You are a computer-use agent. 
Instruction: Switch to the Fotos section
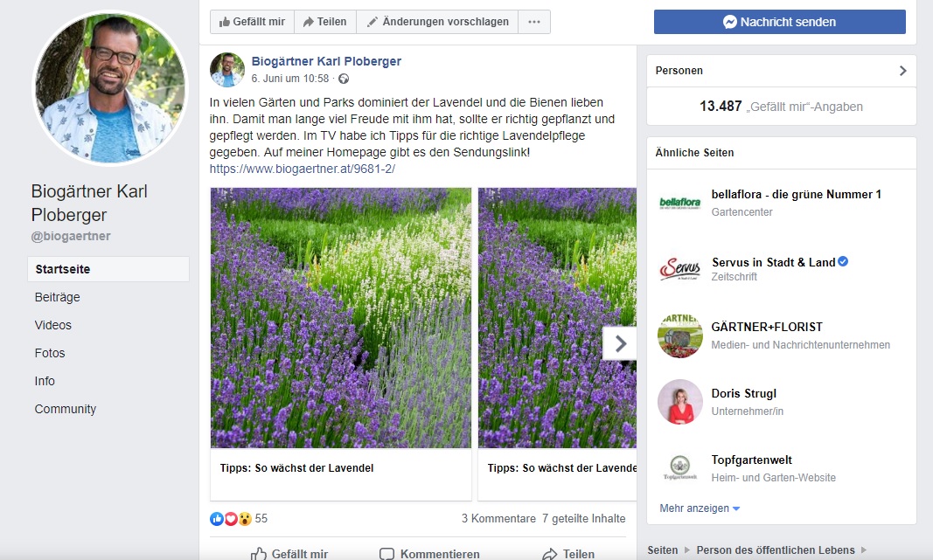point(50,353)
